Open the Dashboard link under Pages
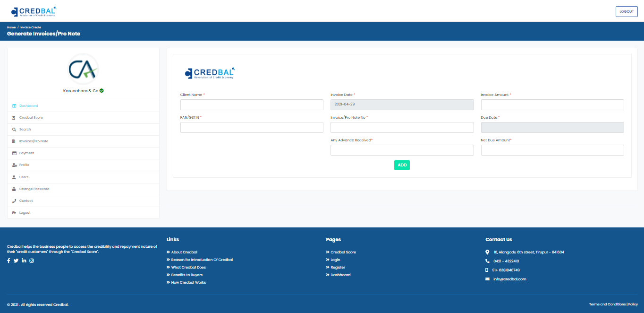The width and height of the screenshot is (644, 313). 340,275
